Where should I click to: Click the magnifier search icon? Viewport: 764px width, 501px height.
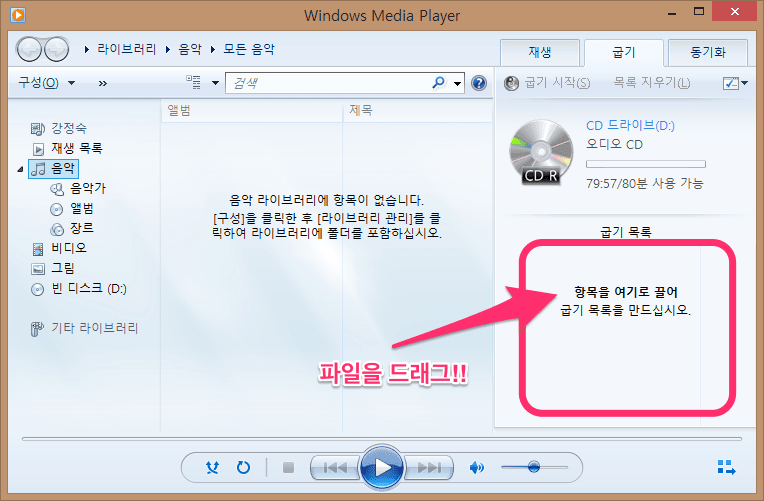point(439,82)
